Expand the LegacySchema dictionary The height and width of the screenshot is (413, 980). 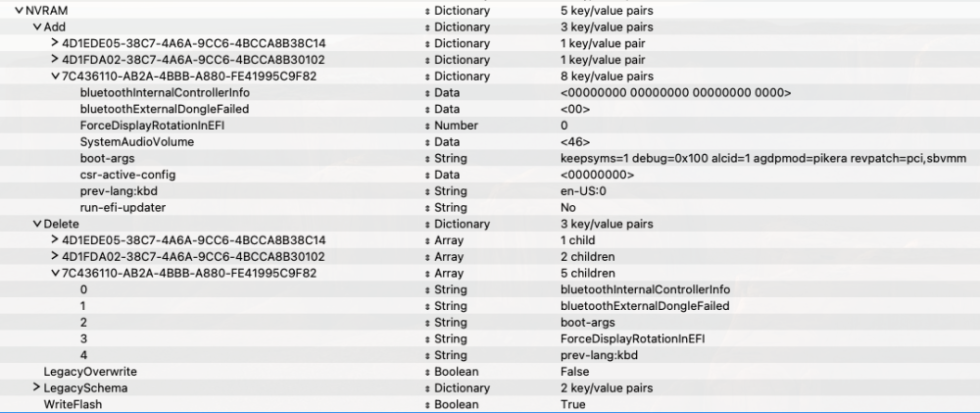(37, 387)
